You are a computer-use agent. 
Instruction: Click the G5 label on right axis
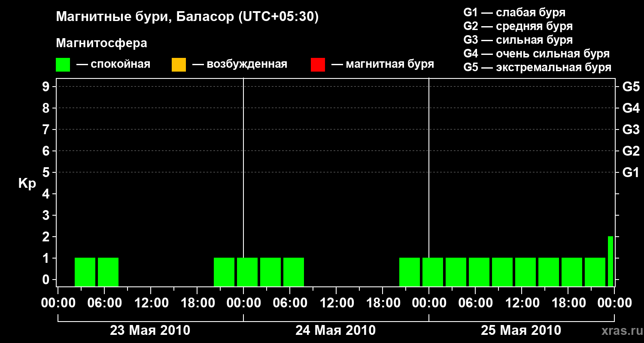point(631,87)
